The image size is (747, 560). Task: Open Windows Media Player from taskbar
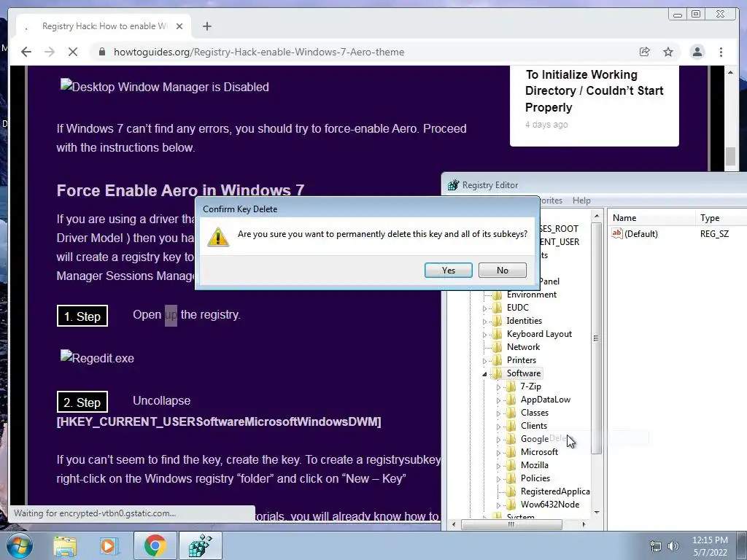coord(109,545)
